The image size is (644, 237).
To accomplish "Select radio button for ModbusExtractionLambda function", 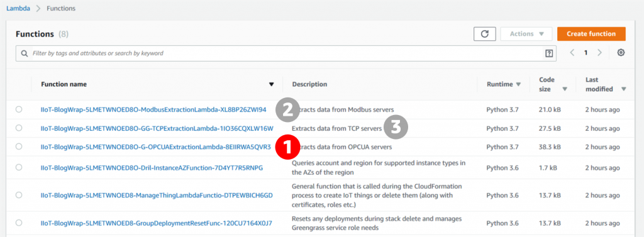I will [x=19, y=109].
